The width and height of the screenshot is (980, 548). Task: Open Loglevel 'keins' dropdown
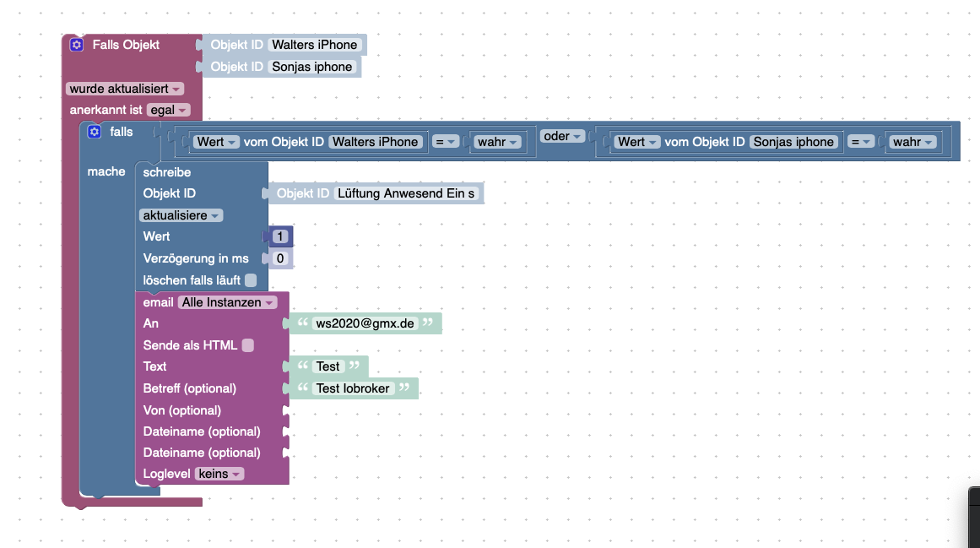pos(219,474)
